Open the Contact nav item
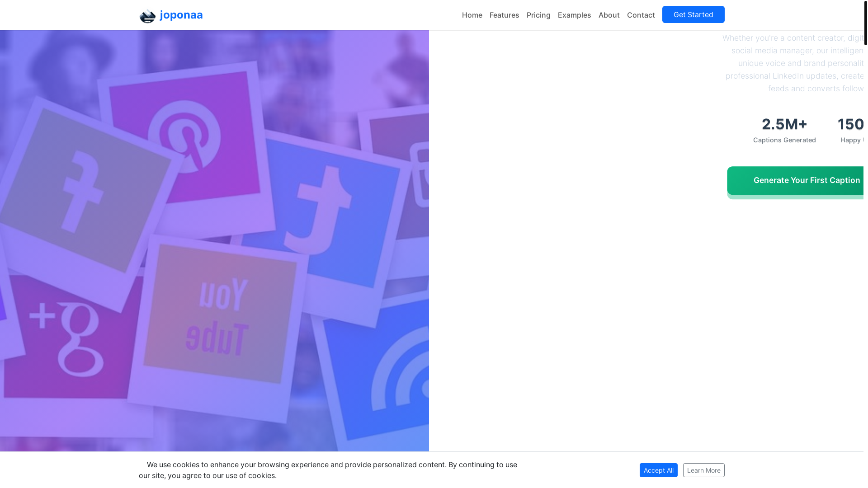 [641, 15]
